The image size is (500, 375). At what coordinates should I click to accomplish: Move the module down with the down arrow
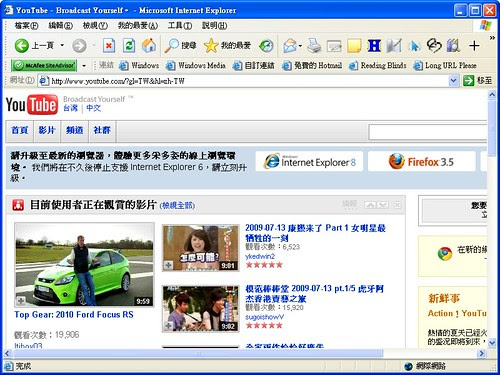click(383, 205)
